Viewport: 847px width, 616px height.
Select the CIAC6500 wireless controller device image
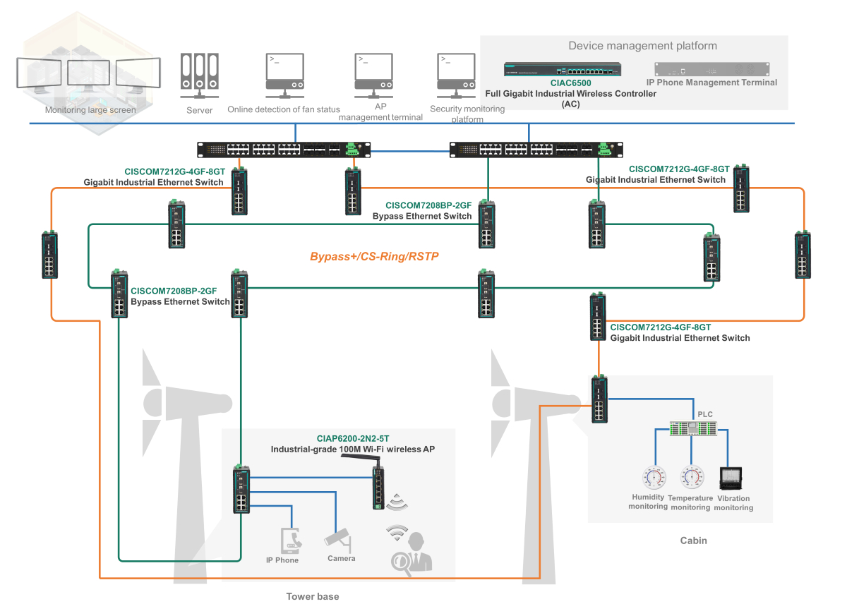pyautogui.click(x=564, y=69)
